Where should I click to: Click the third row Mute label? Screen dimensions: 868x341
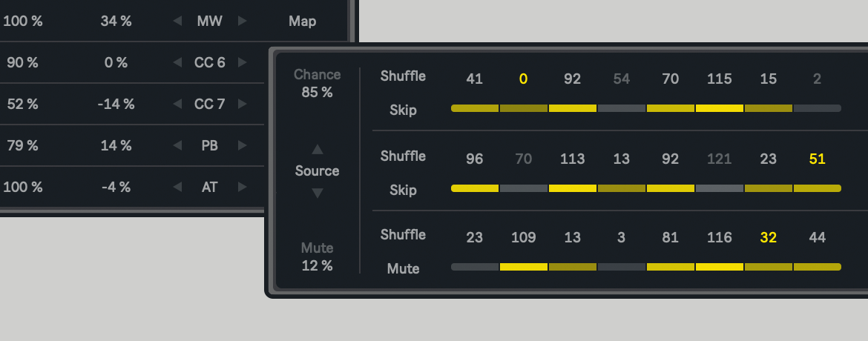403,268
